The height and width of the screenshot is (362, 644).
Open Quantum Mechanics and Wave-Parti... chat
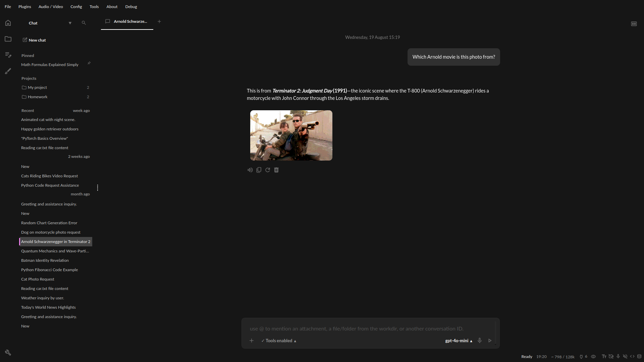pos(56,251)
